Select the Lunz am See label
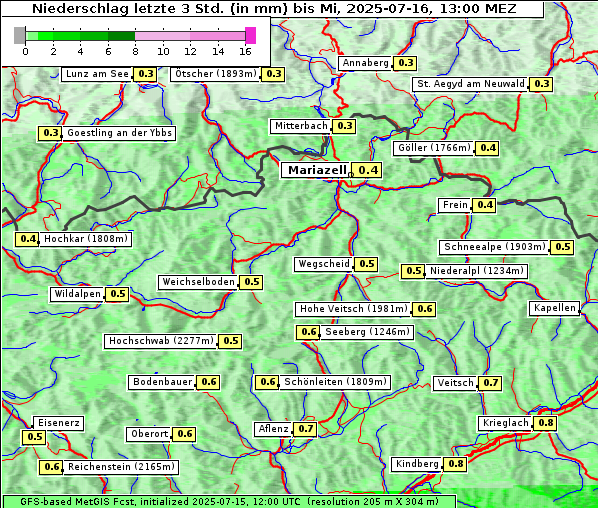The width and height of the screenshot is (598, 508). (x=97, y=74)
